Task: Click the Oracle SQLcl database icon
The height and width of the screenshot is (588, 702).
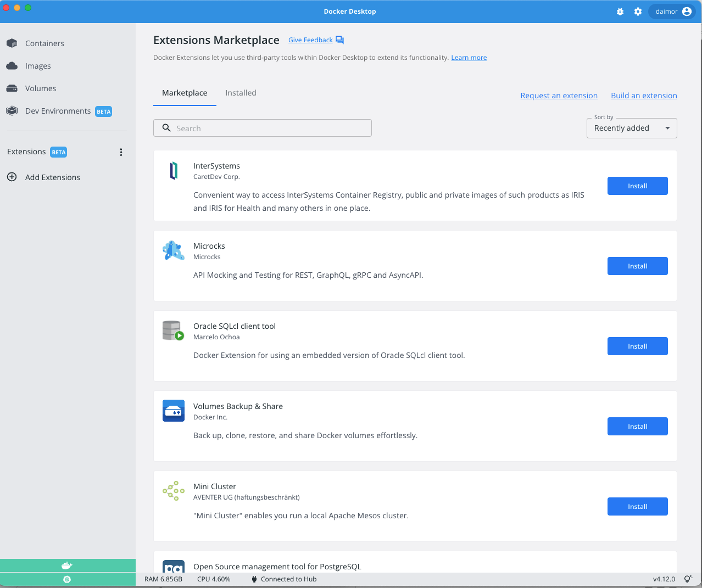Action: 173,331
